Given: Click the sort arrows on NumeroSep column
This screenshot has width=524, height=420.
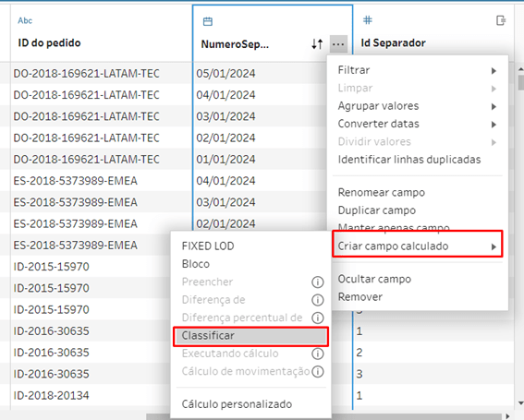Looking at the screenshot, I should click(317, 43).
